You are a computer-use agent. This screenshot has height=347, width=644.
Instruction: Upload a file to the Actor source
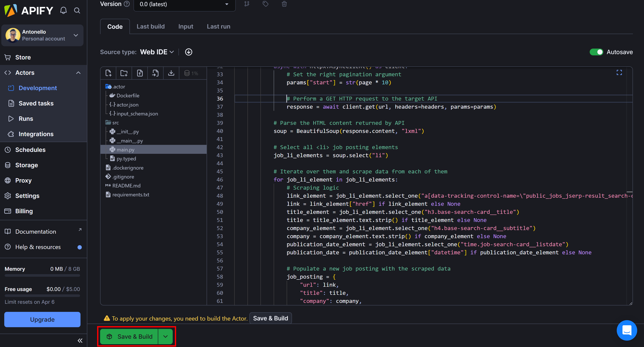pyautogui.click(x=139, y=73)
